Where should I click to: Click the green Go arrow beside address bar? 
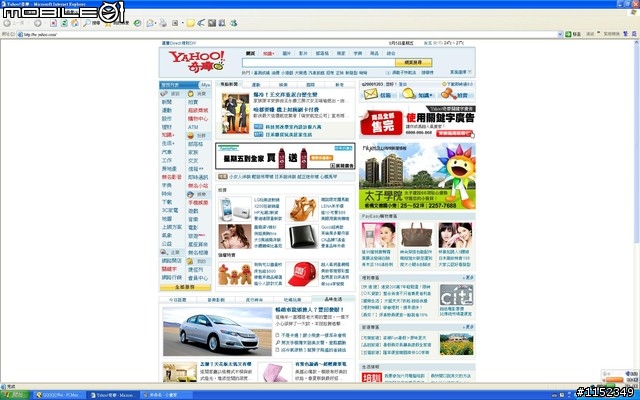[568, 34]
